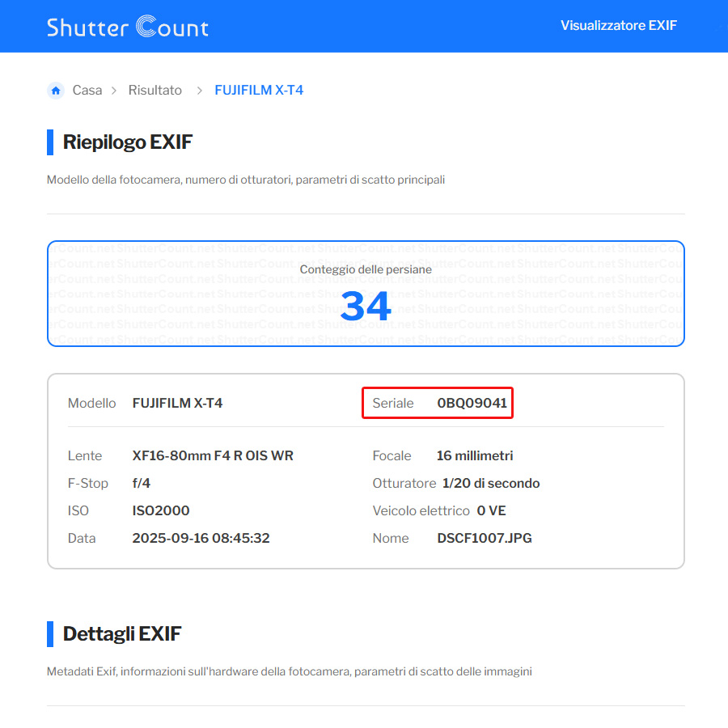The width and height of the screenshot is (728, 728).
Task: Open the Visualizzatore EXIF link
Action: click(619, 25)
